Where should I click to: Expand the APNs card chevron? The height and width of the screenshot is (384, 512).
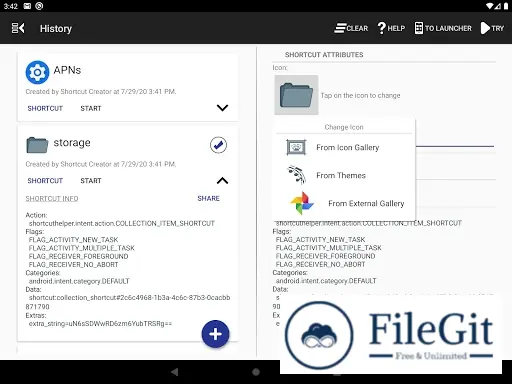click(222, 108)
